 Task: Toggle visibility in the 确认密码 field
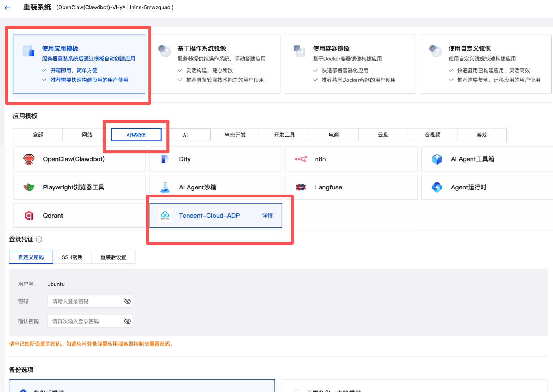point(128,321)
